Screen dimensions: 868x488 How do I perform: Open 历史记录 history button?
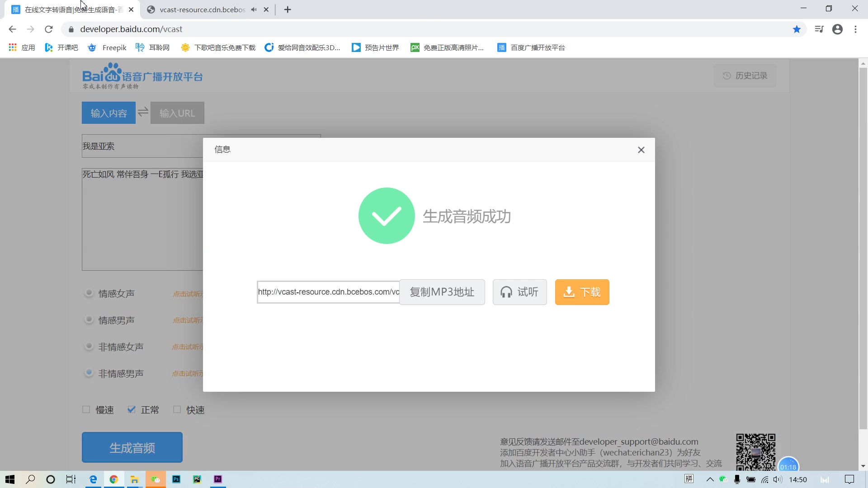point(745,75)
